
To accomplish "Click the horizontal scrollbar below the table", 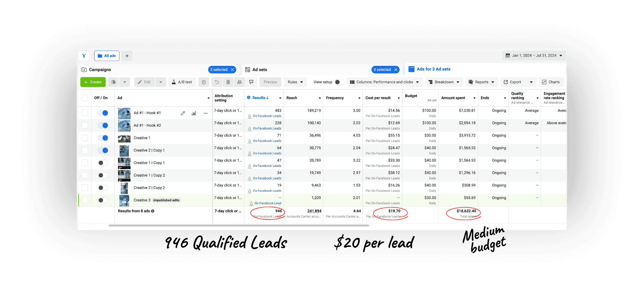I will (239, 225).
